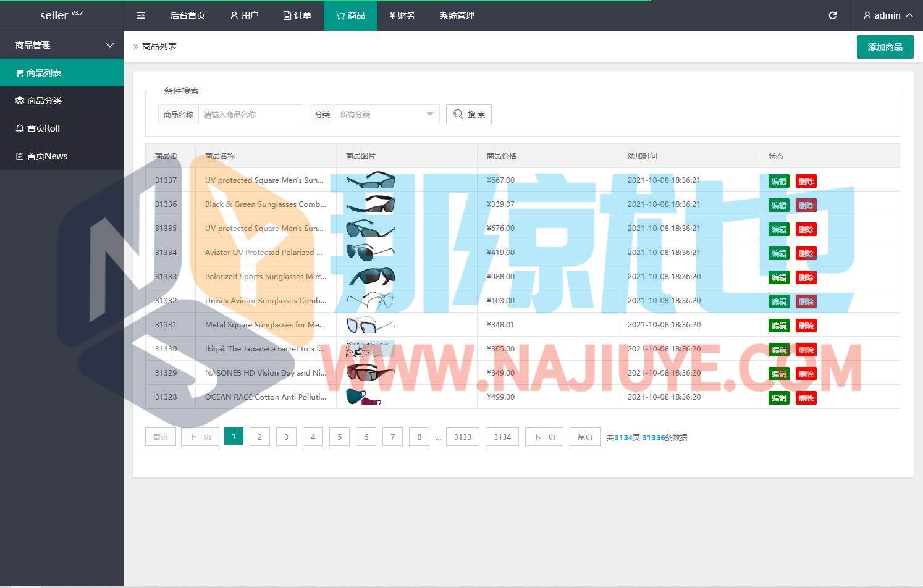Open the 系统管理 menu
Image resolution: width=923 pixels, height=588 pixels.
tap(457, 15)
